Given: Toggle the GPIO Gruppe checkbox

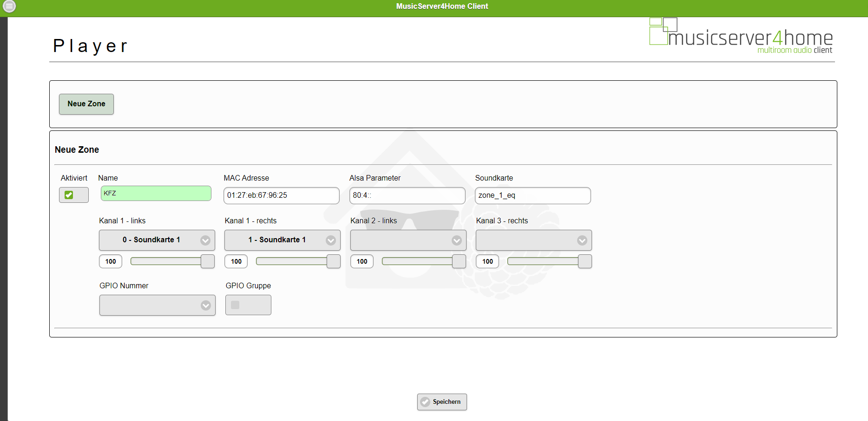Looking at the screenshot, I should [x=235, y=305].
